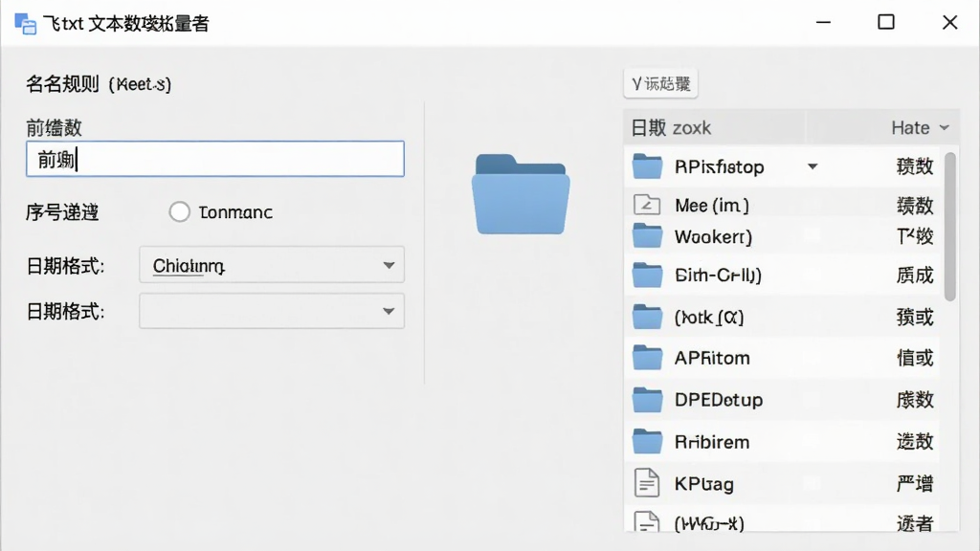Open the DPEDetup folder icon
This screenshot has height=551, width=980.
coord(647,400)
